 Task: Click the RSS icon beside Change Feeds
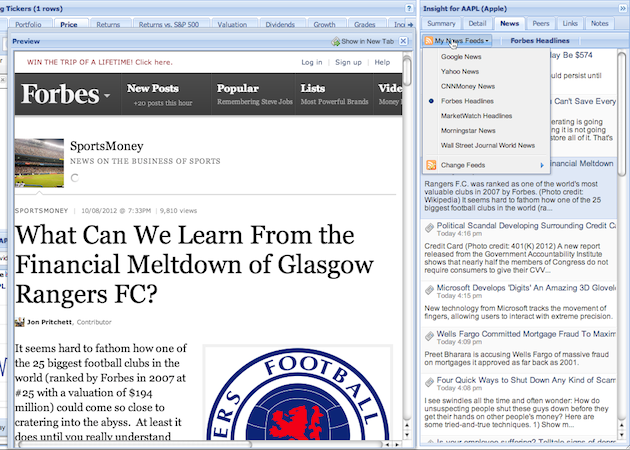[x=431, y=165]
